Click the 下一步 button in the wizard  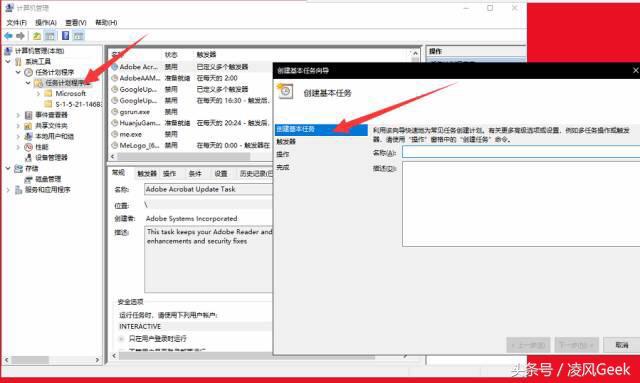[576, 345]
